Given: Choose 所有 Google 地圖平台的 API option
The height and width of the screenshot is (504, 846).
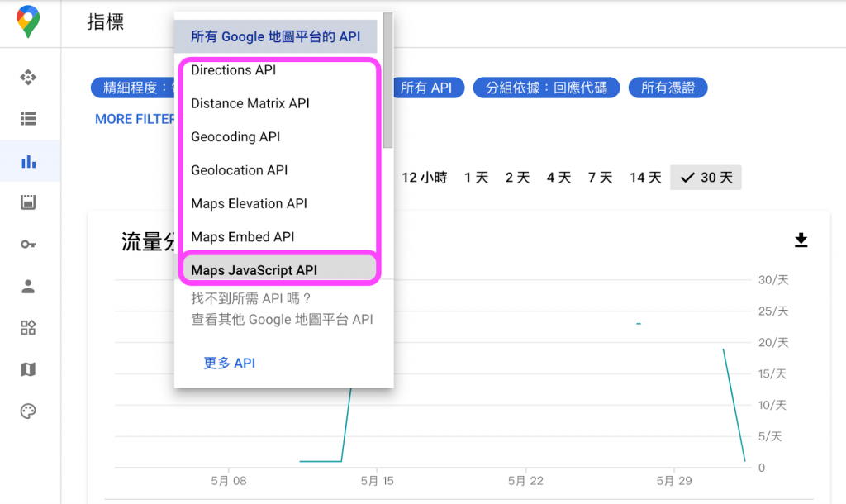Looking at the screenshot, I should (x=276, y=36).
